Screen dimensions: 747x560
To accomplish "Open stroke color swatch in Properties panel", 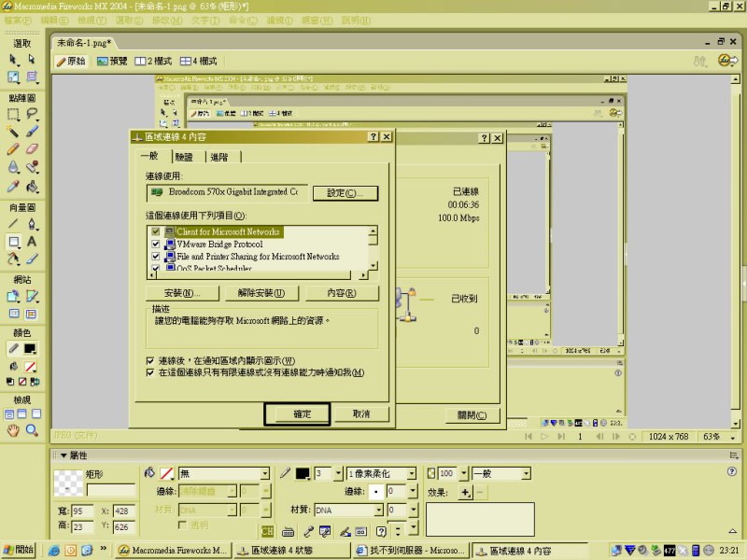I will click(302, 473).
